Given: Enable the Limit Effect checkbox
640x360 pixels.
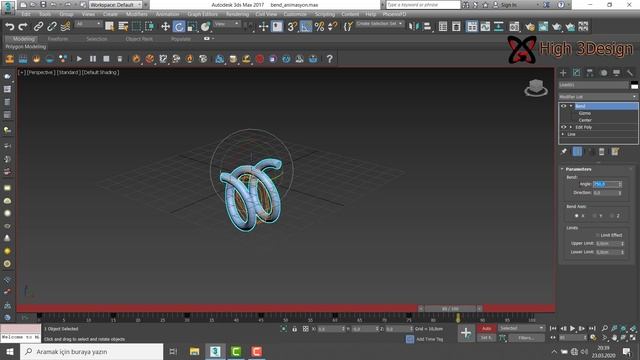Looking at the screenshot, I should 598,235.
